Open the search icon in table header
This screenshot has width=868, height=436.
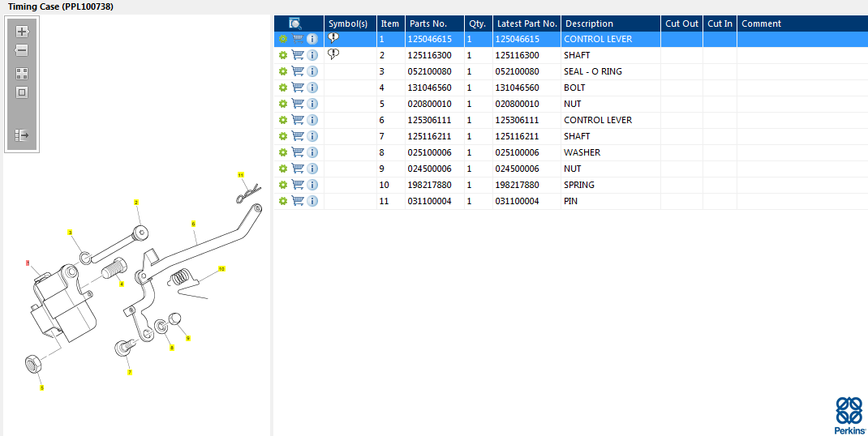295,24
